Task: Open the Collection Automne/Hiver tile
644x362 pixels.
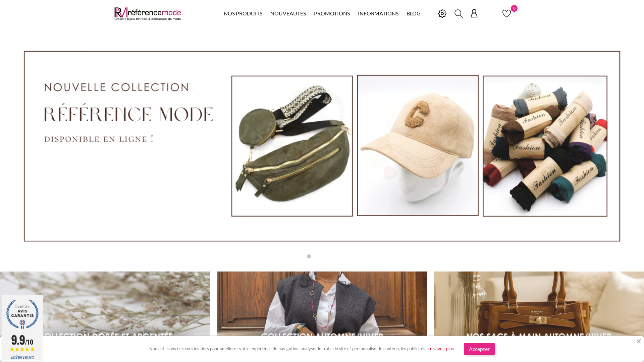Action: click(x=322, y=303)
